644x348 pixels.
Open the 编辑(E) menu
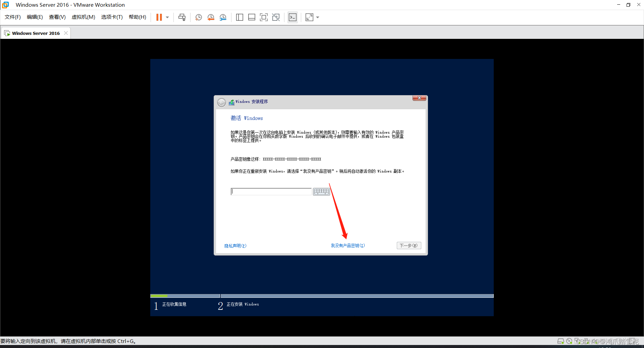click(x=35, y=17)
